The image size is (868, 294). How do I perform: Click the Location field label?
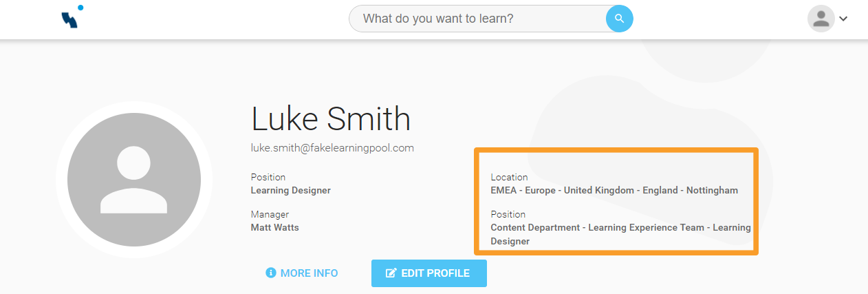pyautogui.click(x=509, y=177)
